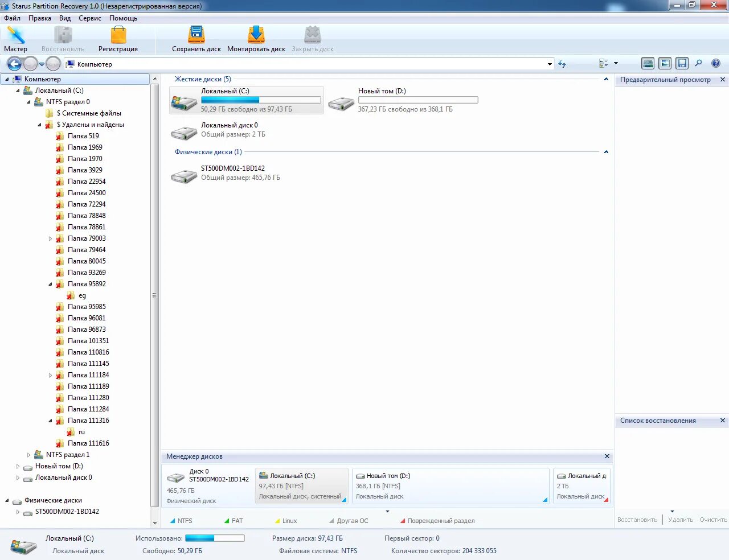Viewport: 729px width, 560px height.
Task: Launch the Мастер wizard tool
Action: click(x=15, y=39)
